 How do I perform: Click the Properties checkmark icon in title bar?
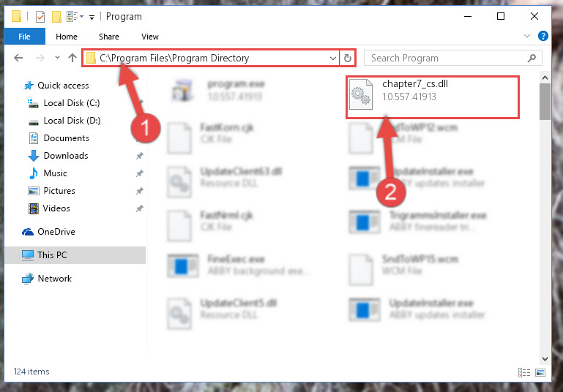tap(40, 17)
